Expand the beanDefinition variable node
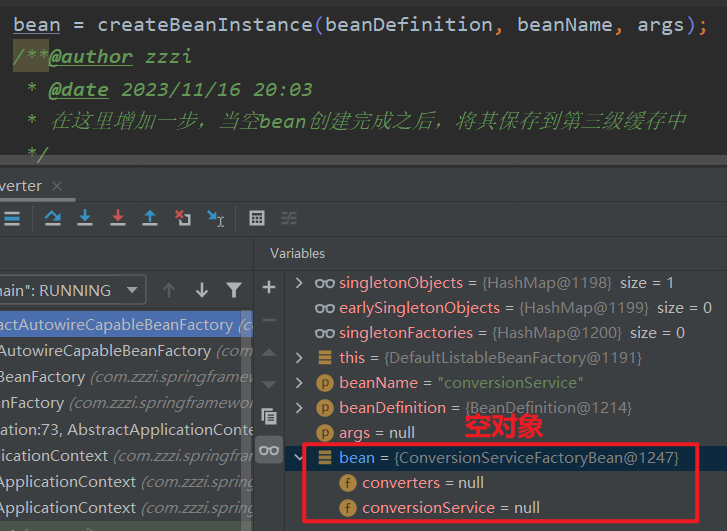The width and height of the screenshot is (727, 531). click(x=298, y=408)
